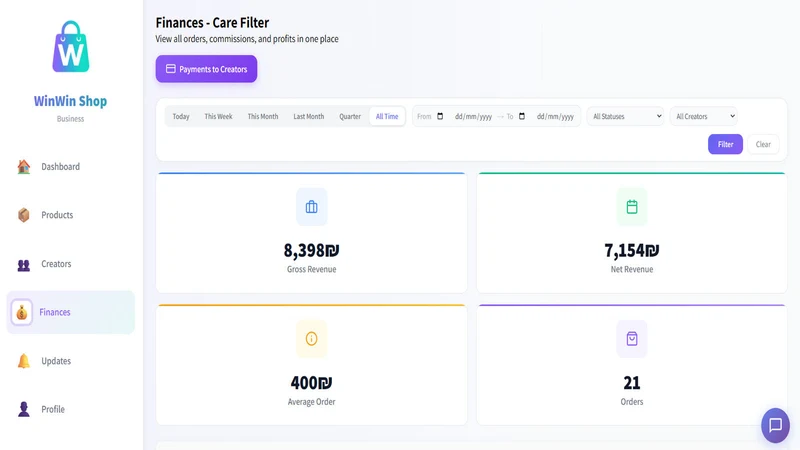Click the Gross Revenue briefcase icon

pos(311,207)
